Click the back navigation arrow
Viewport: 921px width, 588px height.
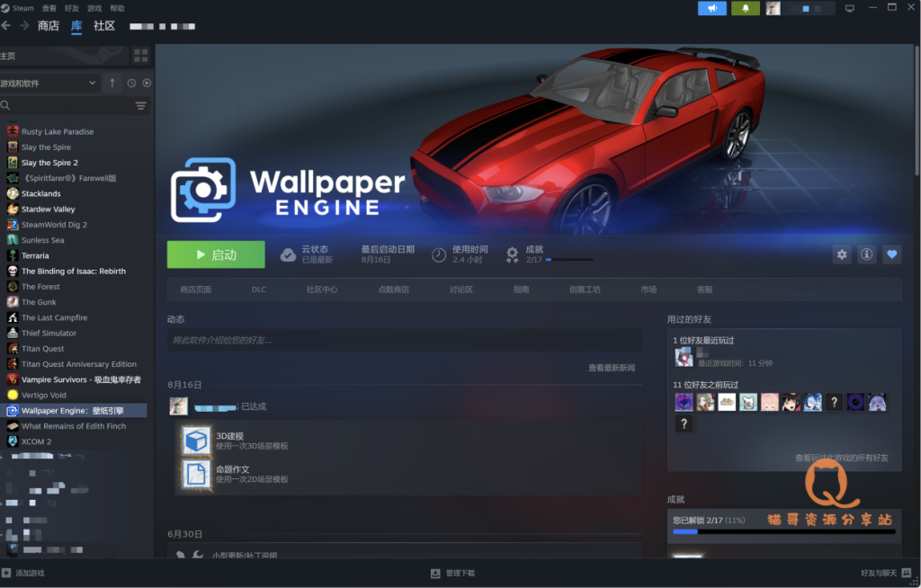(6, 26)
